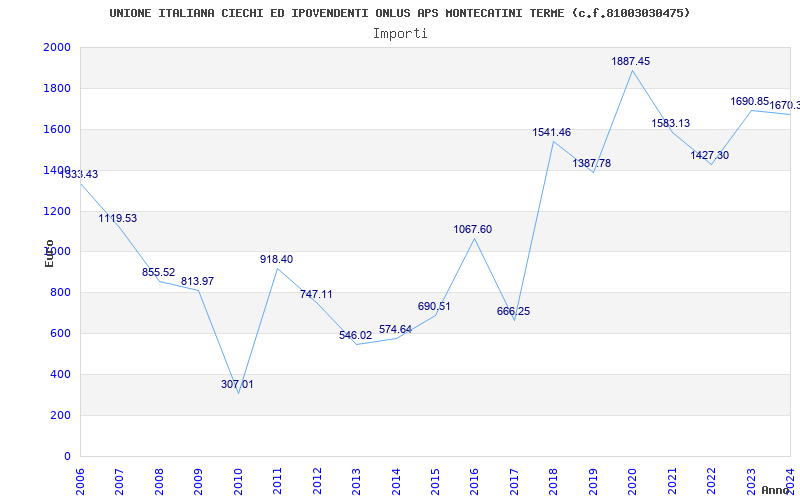Select the year 2021 axis label
The width and height of the screenshot is (800, 500).
pos(672,481)
